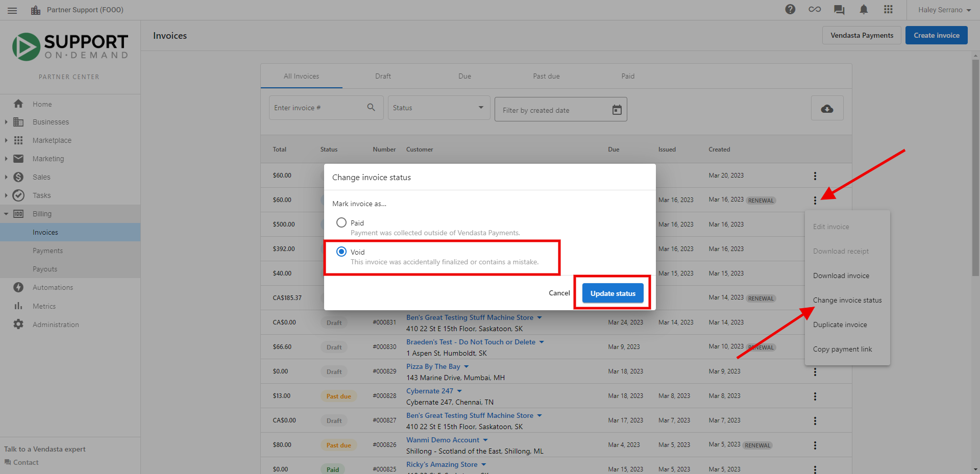Open the three-dot menu for the Mar 20, 2023 invoice

pyautogui.click(x=815, y=176)
